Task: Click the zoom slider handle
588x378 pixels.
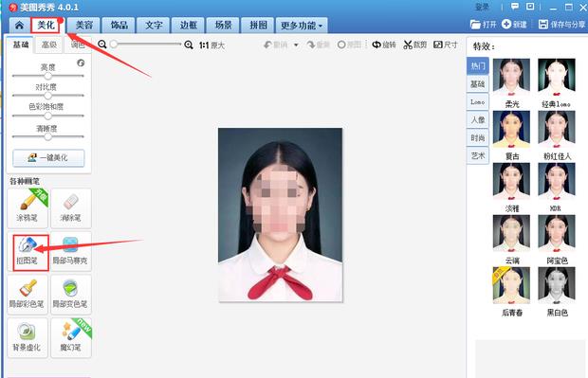Action: 114,45
